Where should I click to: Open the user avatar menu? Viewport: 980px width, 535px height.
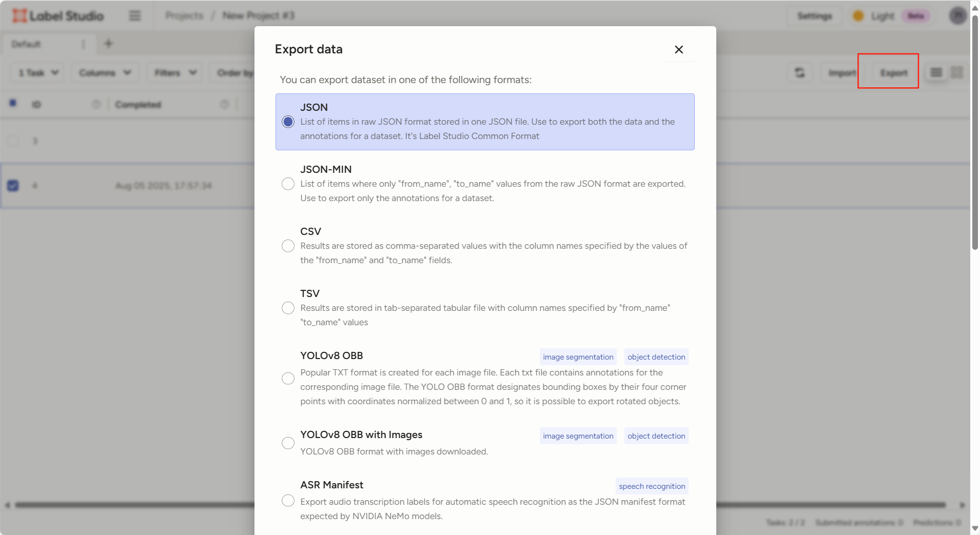(957, 16)
